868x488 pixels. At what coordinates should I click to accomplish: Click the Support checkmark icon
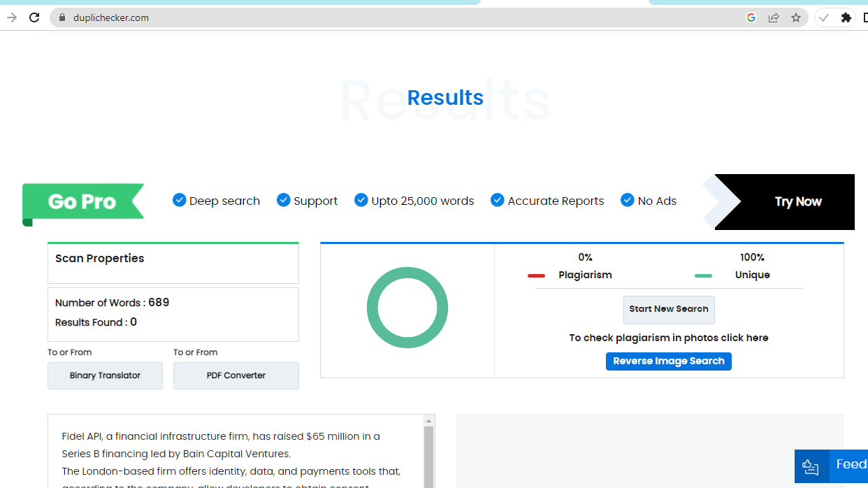pos(283,200)
